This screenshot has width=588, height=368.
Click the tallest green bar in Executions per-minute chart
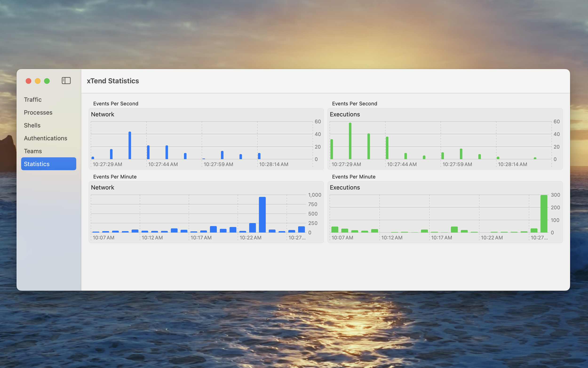click(x=544, y=214)
